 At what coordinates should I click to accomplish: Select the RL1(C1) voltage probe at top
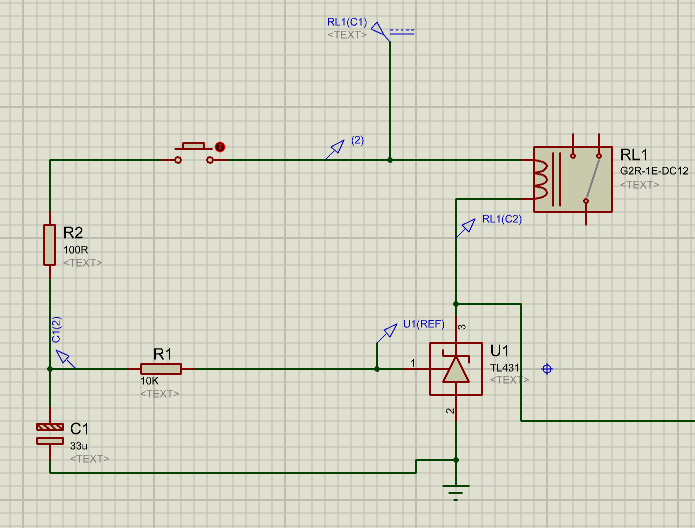point(379,29)
